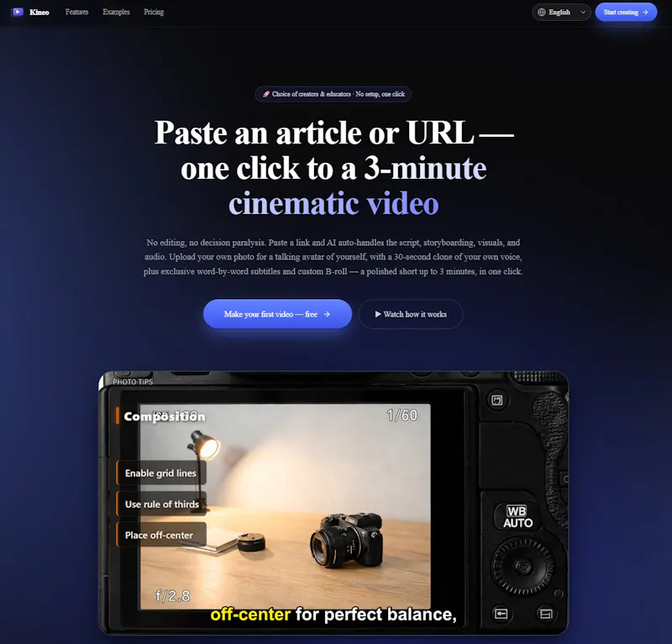
Task: Click the 1/60 shutter speed text
Action: [x=402, y=415]
